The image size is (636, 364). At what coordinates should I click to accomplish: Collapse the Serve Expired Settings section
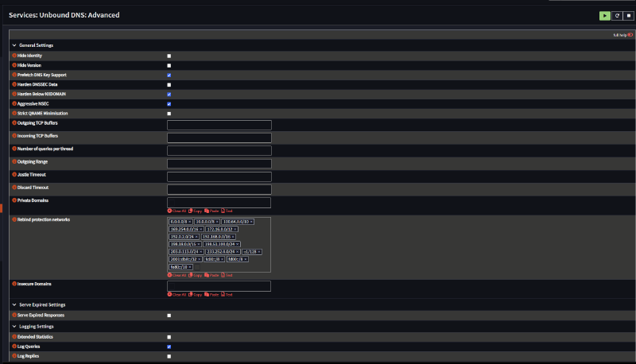(x=14, y=305)
